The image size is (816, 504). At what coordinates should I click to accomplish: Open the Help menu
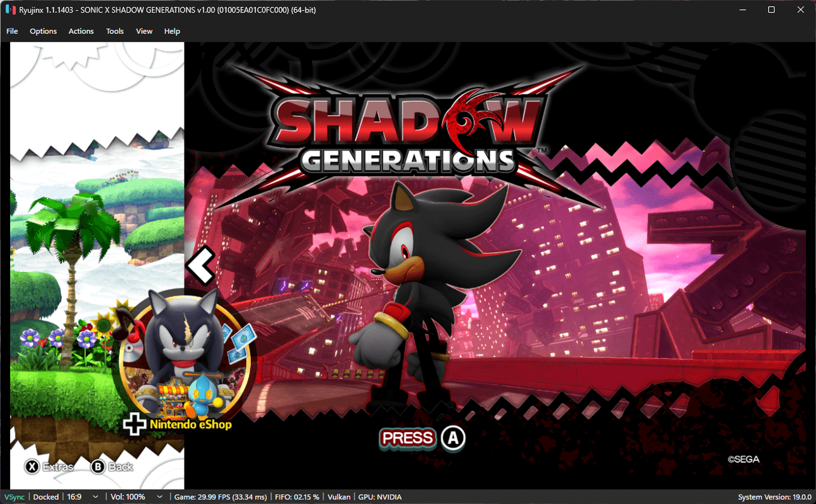(x=172, y=31)
